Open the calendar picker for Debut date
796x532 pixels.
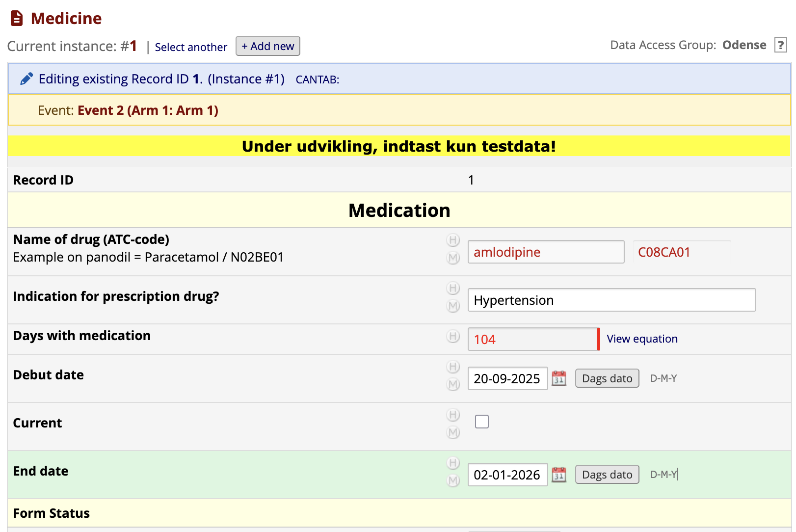point(559,378)
